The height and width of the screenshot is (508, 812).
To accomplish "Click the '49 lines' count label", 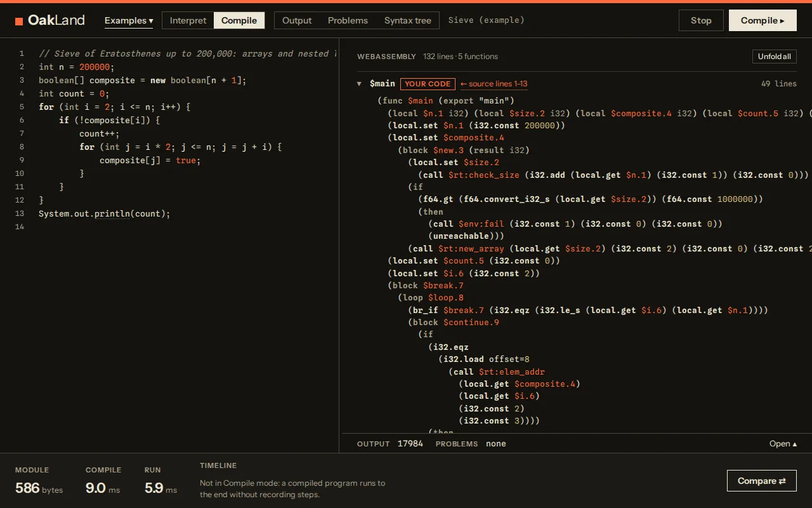I will click(x=779, y=84).
